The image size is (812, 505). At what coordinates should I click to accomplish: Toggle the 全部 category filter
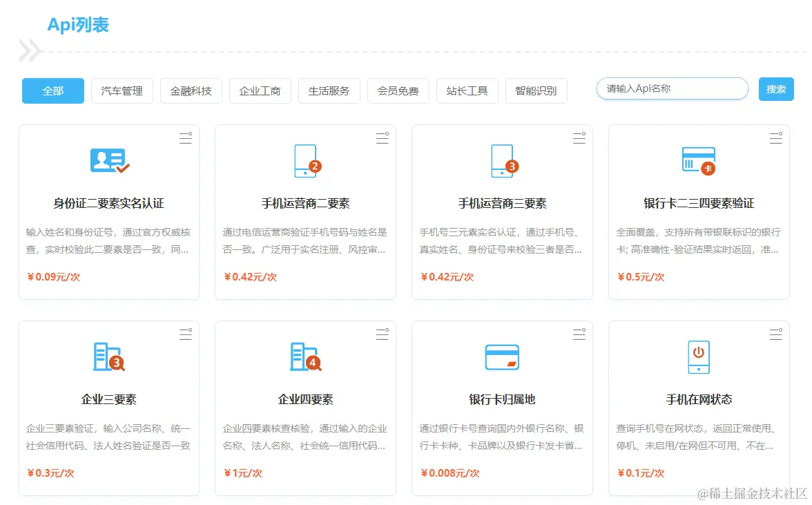[x=52, y=90]
